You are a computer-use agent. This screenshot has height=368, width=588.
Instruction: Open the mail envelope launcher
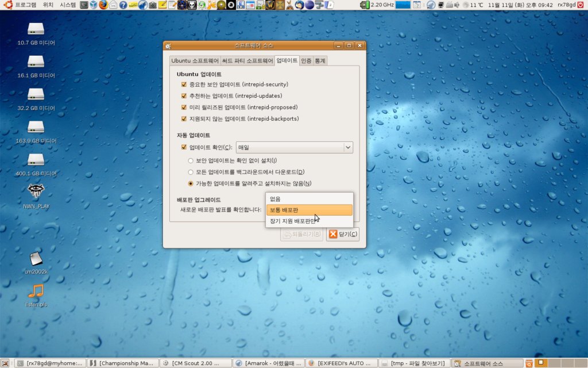[113, 5]
